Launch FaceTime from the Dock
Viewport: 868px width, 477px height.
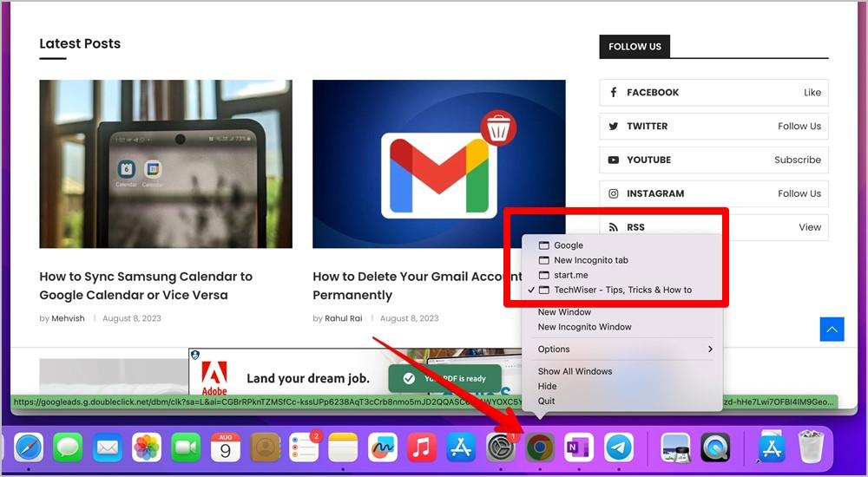pos(186,448)
